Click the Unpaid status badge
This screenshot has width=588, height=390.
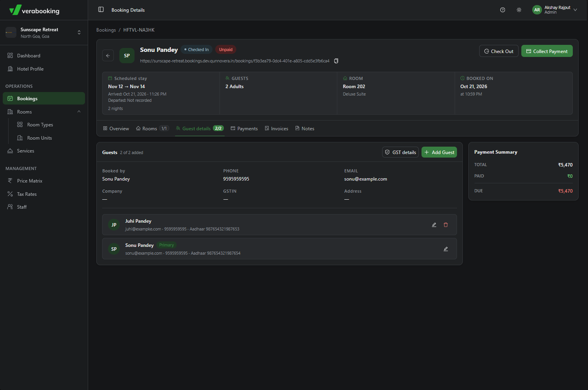tap(226, 50)
